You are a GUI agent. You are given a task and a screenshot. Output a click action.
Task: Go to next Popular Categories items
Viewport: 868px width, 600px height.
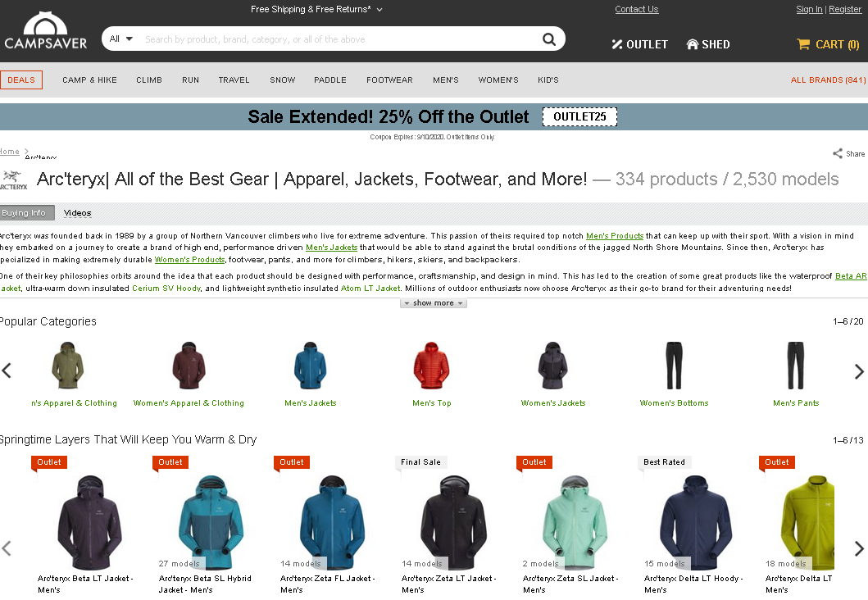(859, 371)
